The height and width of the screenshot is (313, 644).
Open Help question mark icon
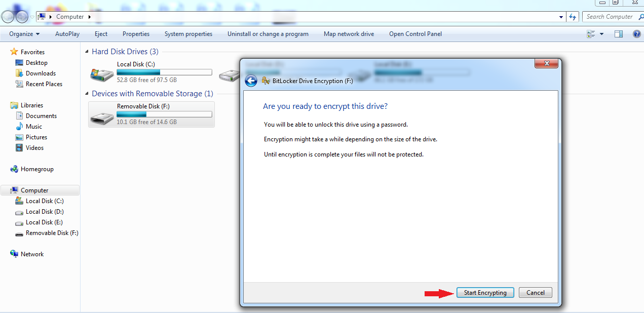point(637,34)
